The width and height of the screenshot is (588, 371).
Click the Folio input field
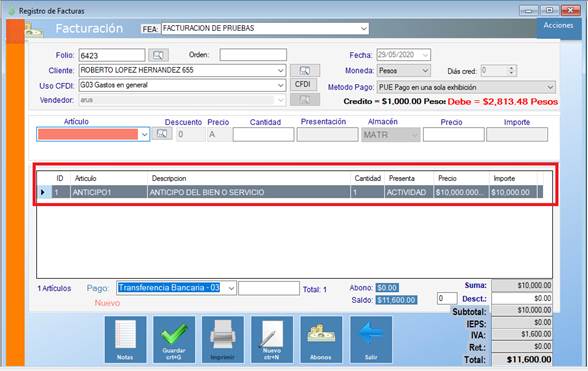(112, 55)
